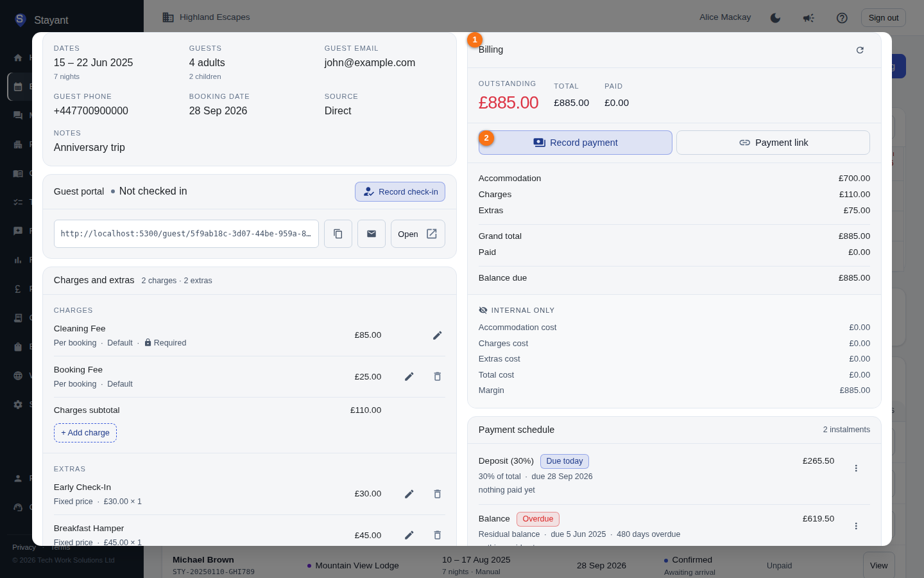This screenshot has width=924, height=578.
Task: Open the home icon in sidebar
Action: 18,58
